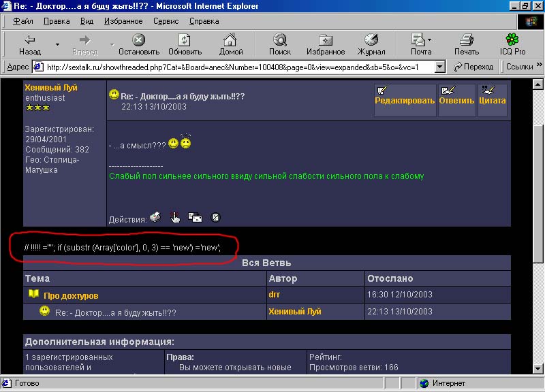Click the vertical scrollbar down arrow
Viewport: 545px width, 392px height.
(538, 370)
